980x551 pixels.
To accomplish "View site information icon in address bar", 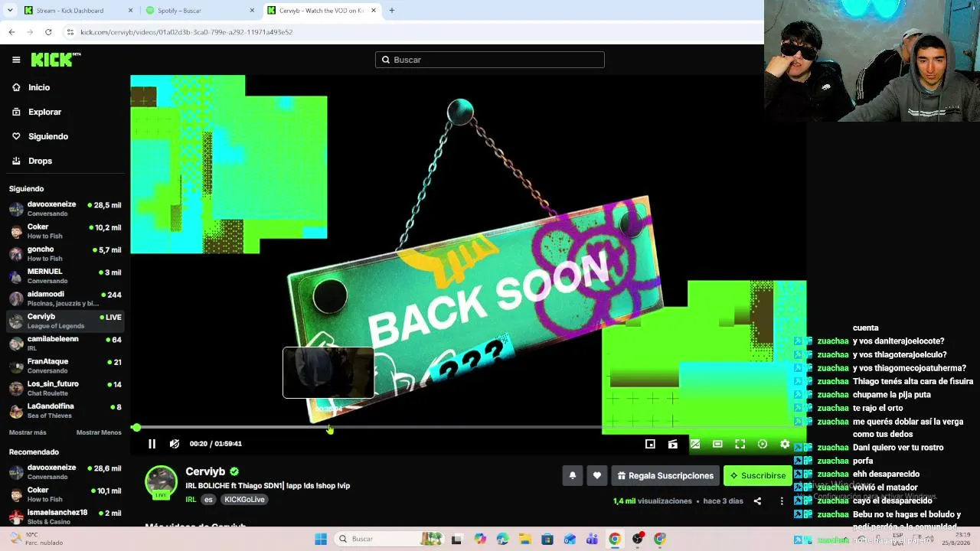I will pyautogui.click(x=70, y=32).
